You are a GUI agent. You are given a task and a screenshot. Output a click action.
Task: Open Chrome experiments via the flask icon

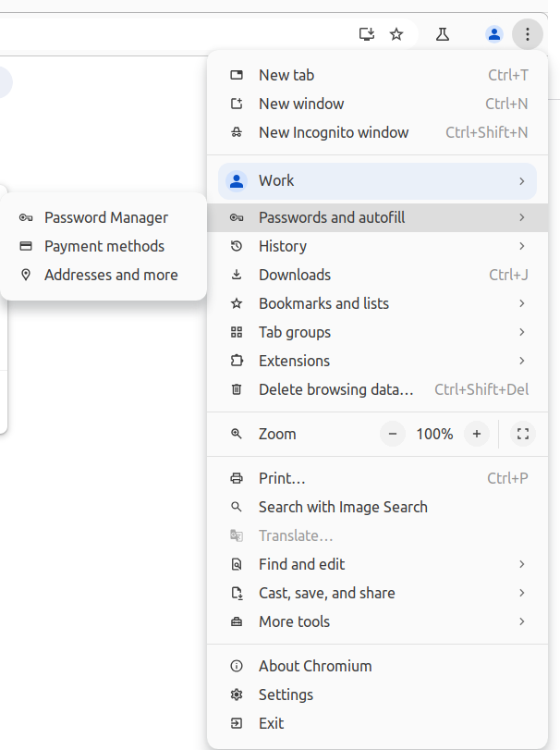(x=443, y=33)
